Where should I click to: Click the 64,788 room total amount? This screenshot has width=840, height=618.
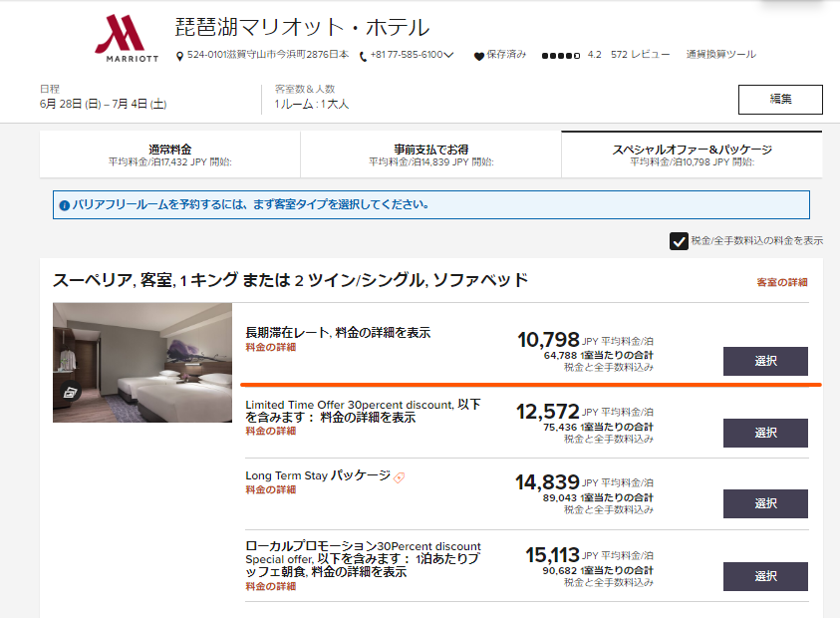point(560,356)
